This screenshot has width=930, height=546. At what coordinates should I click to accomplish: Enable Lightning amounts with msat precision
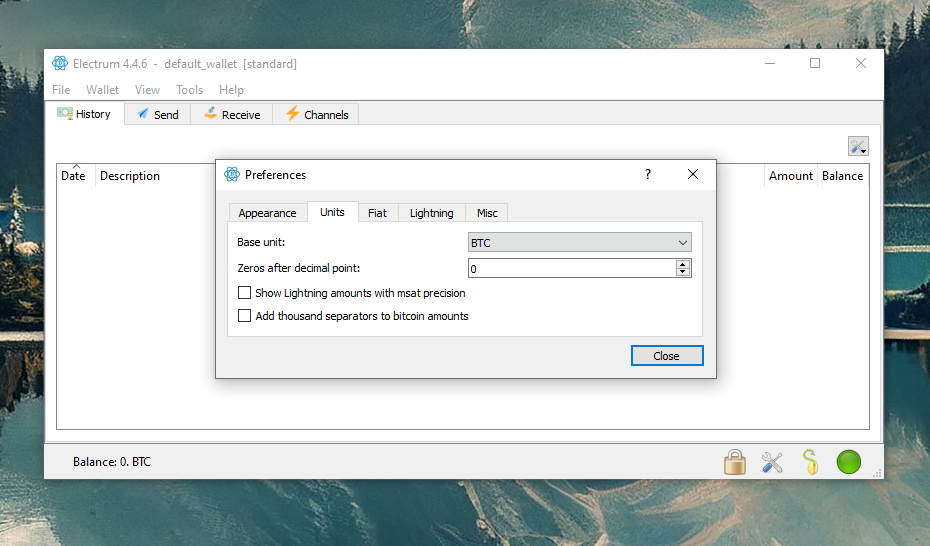[245, 293]
